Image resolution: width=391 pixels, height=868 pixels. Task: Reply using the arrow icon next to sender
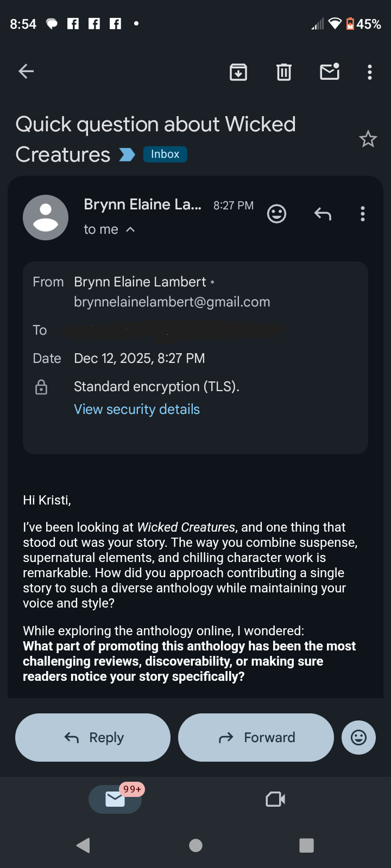tap(322, 213)
